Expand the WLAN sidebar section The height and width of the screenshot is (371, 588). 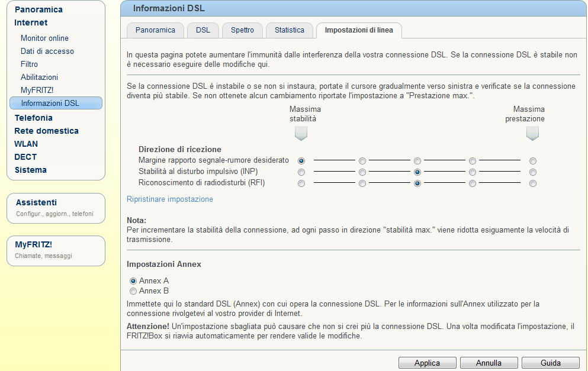pyautogui.click(x=26, y=144)
